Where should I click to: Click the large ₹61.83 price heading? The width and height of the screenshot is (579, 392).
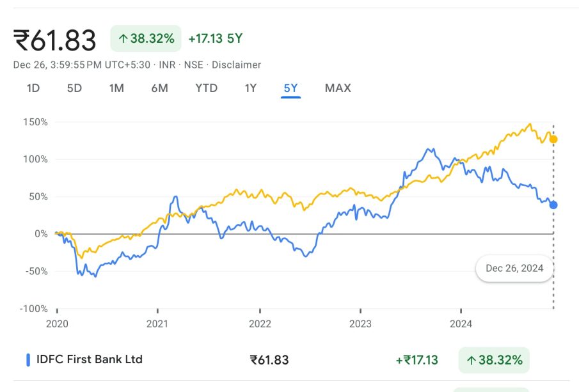coord(55,40)
